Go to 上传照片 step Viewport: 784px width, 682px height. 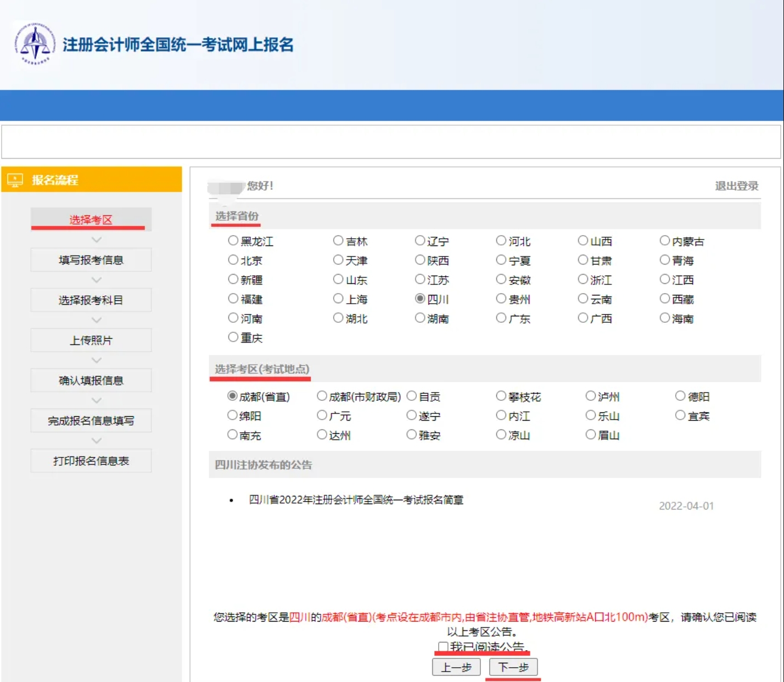[91, 340]
